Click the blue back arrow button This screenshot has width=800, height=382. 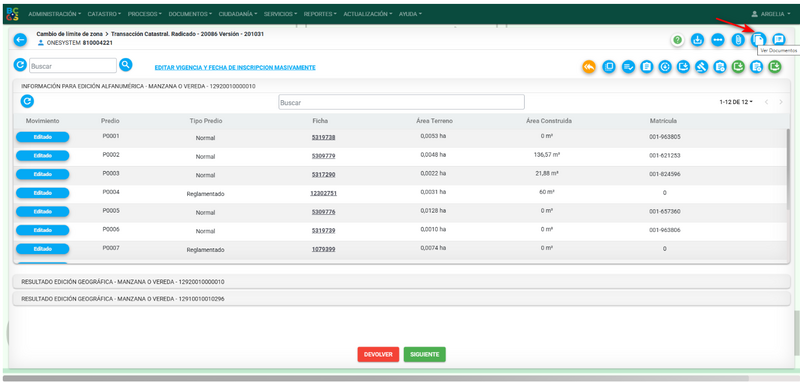pyautogui.click(x=20, y=40)
